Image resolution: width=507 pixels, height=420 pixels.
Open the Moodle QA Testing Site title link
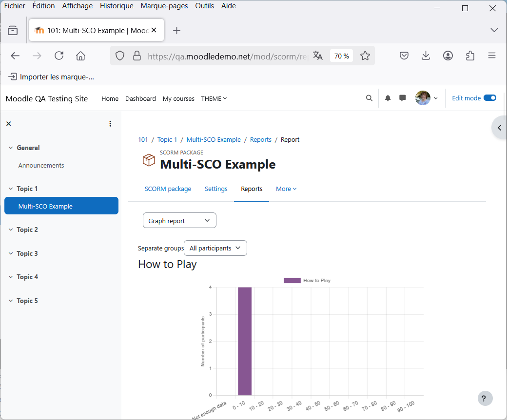tap(47, 98)
